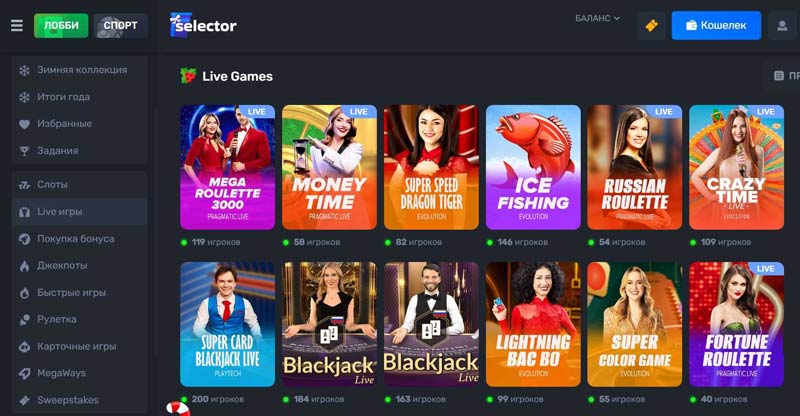Screen dimensions: 800x416
Task: Open the user profile icon
Action: pos(782,25)
